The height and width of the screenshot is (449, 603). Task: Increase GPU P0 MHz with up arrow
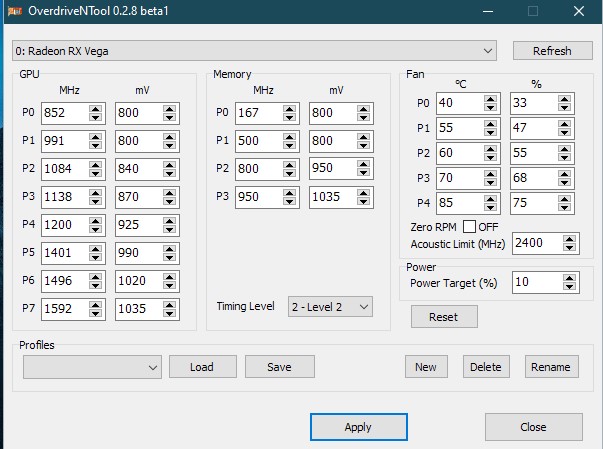(x=95, y=109)
